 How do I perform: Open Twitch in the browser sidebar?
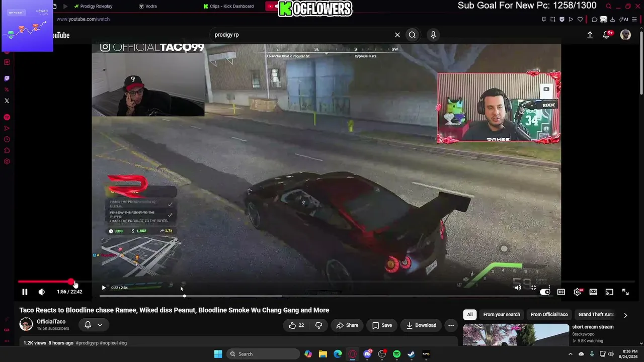(7, 78)
